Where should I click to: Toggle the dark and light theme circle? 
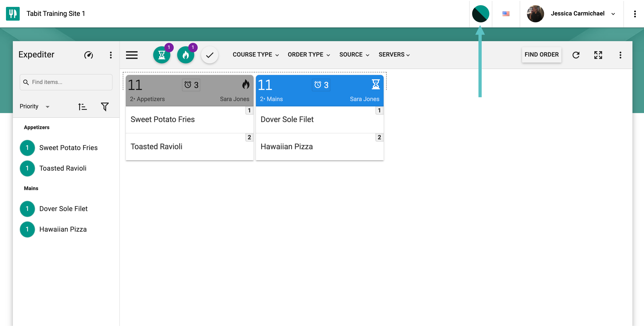click(480, 14)
